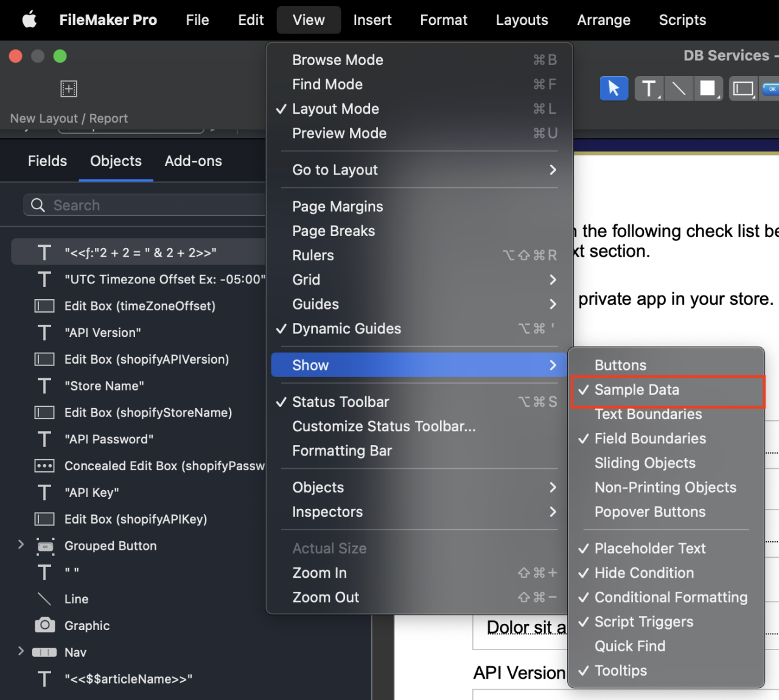Open the Scripts menu

coord(682,20)
